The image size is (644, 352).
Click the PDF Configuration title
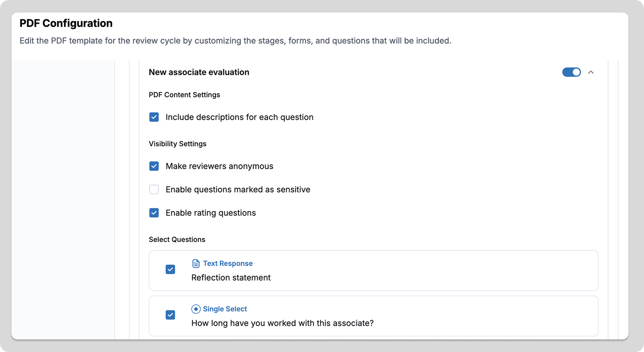point(66,23)
